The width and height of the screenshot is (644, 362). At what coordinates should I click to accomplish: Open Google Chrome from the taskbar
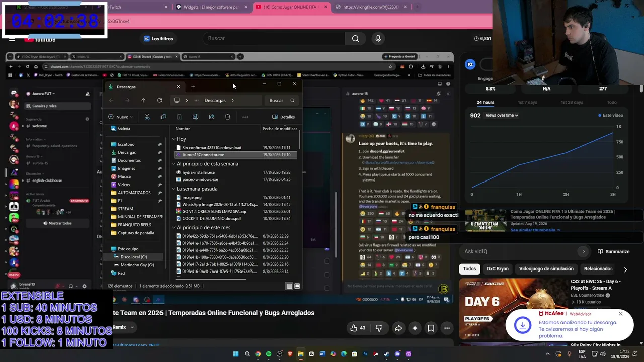pos(258,354)
